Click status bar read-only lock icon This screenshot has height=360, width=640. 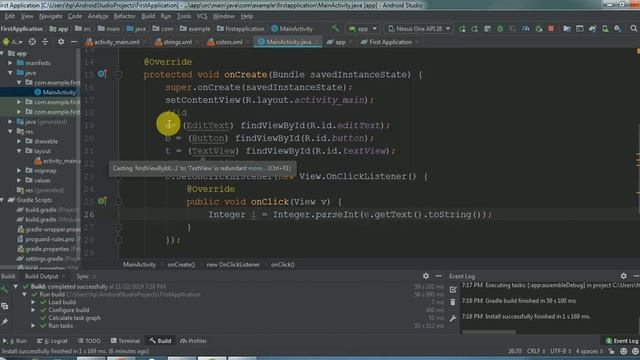point(611,351)
